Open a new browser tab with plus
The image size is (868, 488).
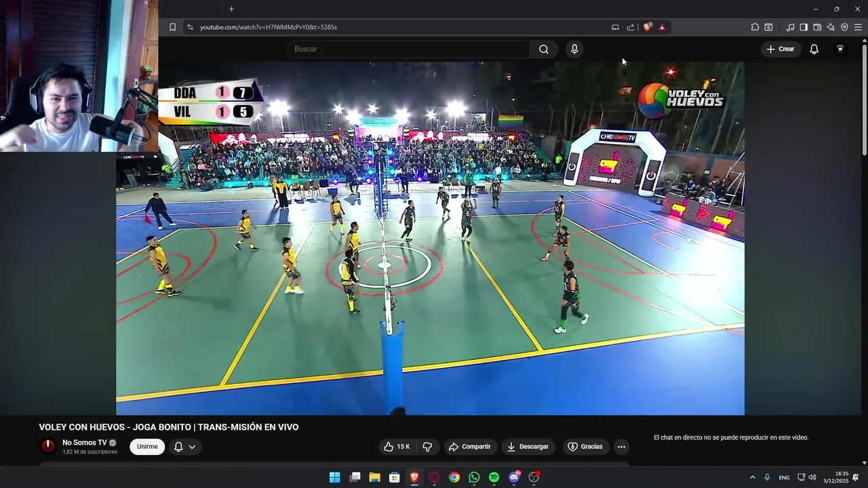click(x=231, y=9)
